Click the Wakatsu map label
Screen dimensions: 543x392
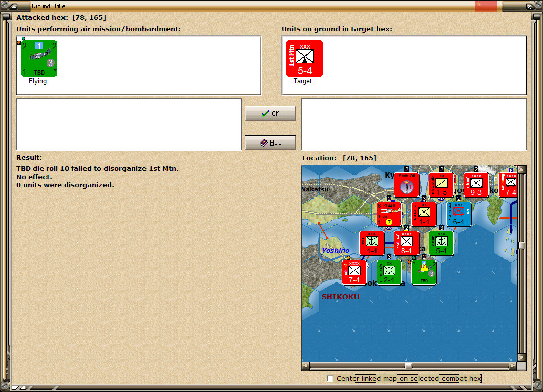point(315,189)
